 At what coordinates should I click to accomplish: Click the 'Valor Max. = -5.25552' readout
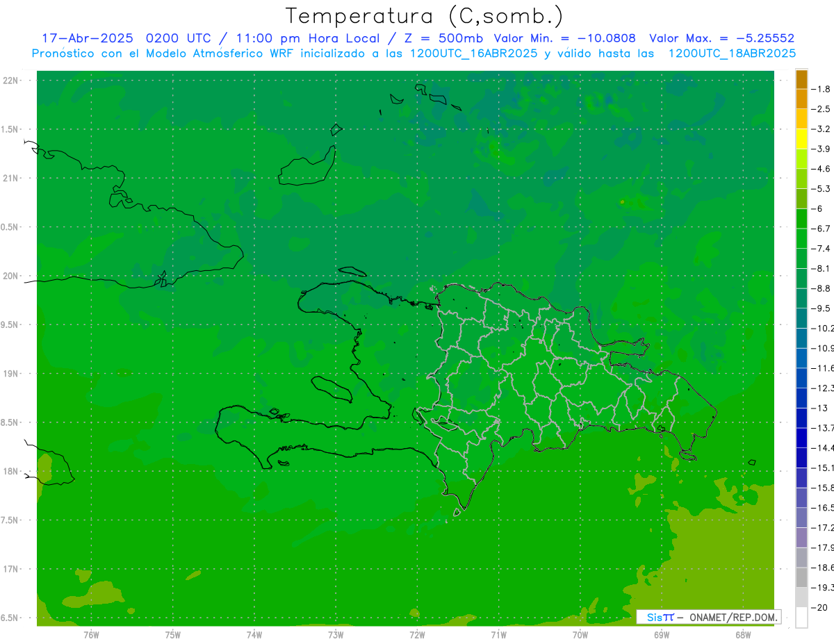tap(722, 38)
